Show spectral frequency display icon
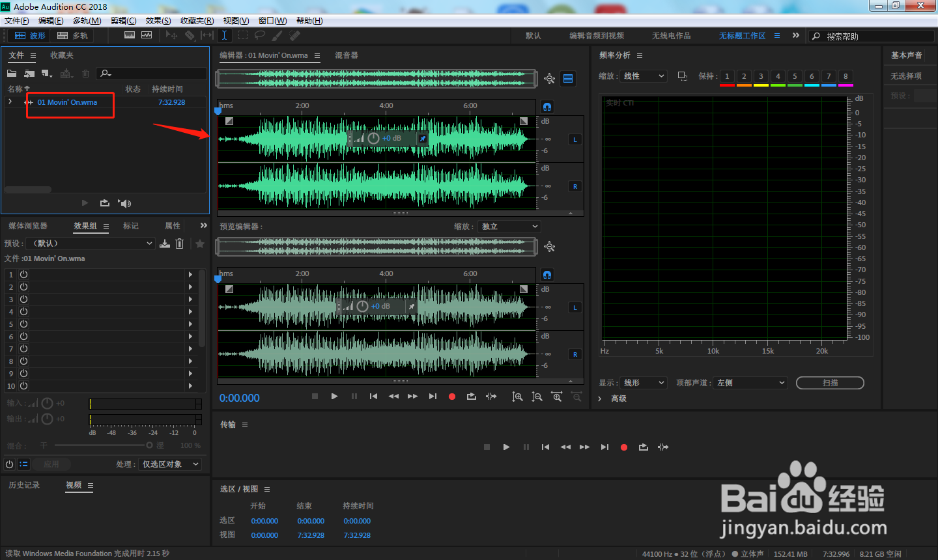The height and width of the screenshot is (560, 938). (130, 35)
